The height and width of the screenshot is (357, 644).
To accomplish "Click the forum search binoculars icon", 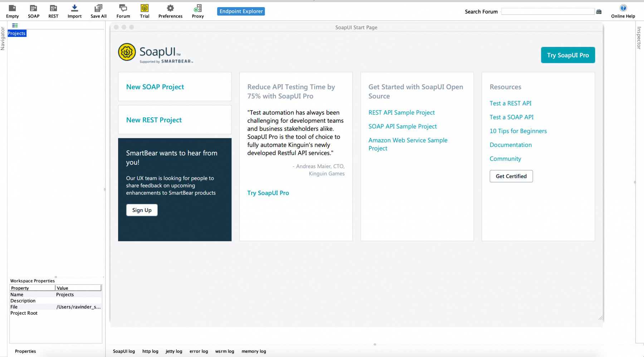I will [x=599, y=12].
